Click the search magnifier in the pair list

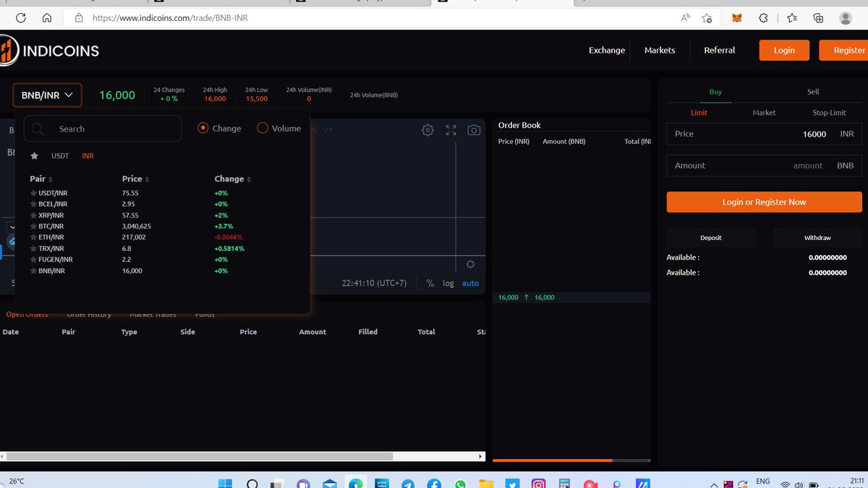coord(38,129)
